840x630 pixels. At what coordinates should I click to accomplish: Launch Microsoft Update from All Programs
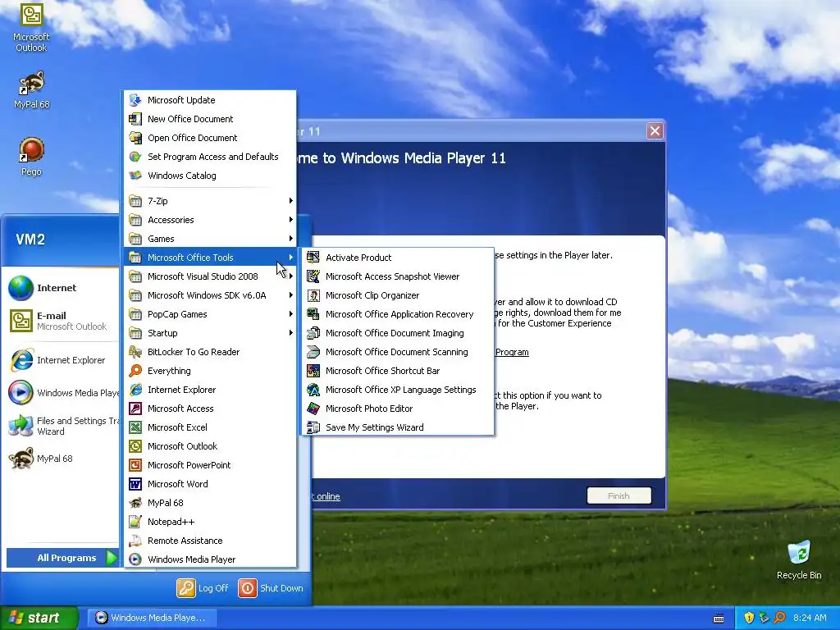coord(210,100)
